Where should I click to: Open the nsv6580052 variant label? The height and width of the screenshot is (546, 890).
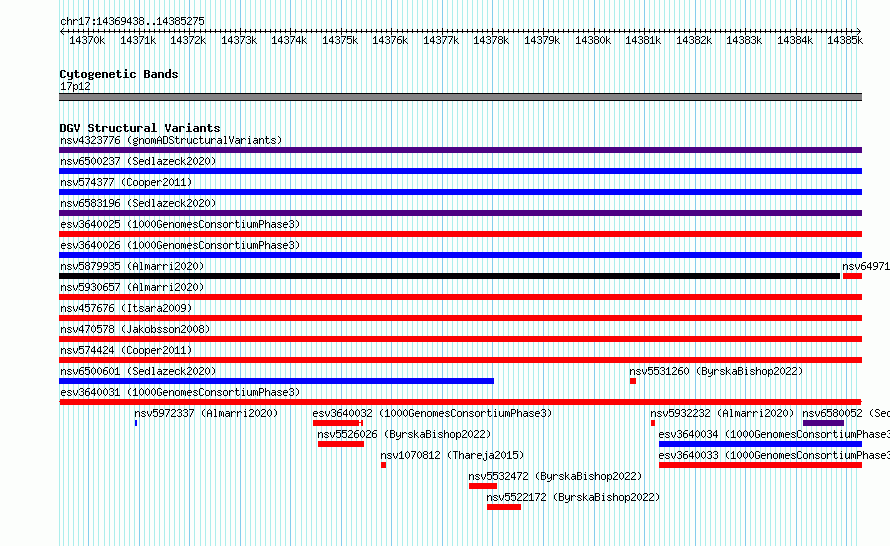pos(846,413)
